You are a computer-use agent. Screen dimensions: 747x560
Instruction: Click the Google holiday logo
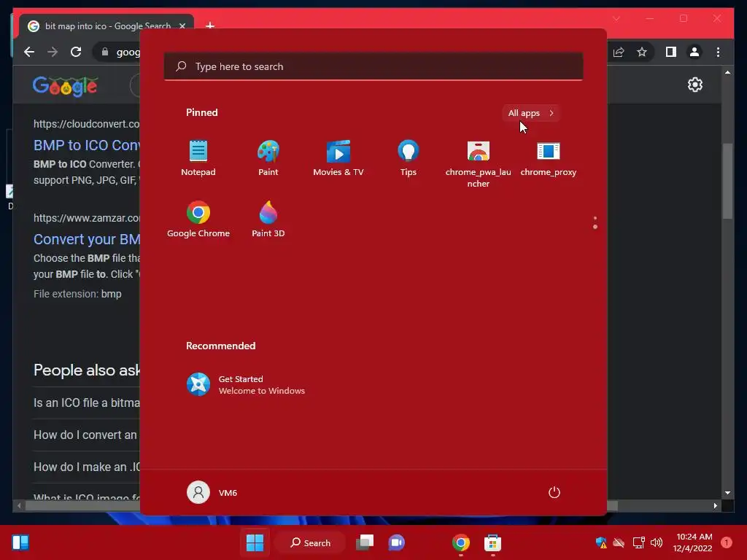65,86
